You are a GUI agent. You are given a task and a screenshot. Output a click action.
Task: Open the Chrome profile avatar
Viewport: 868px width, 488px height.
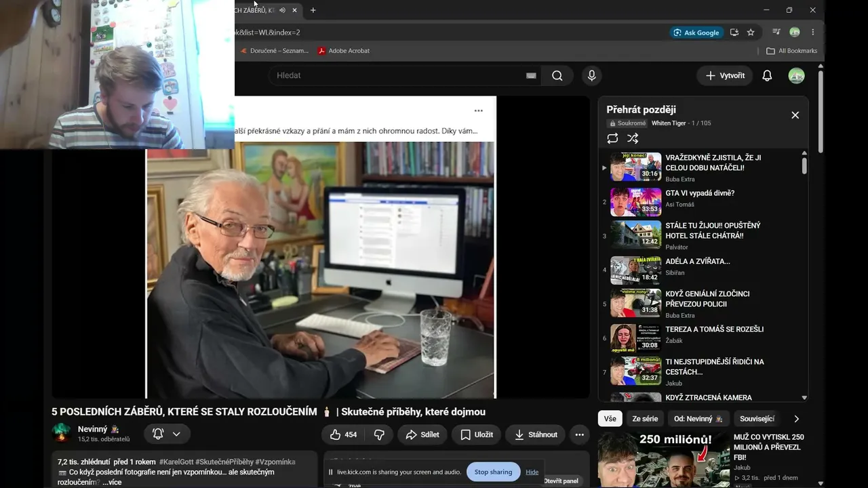click(795, 33)
